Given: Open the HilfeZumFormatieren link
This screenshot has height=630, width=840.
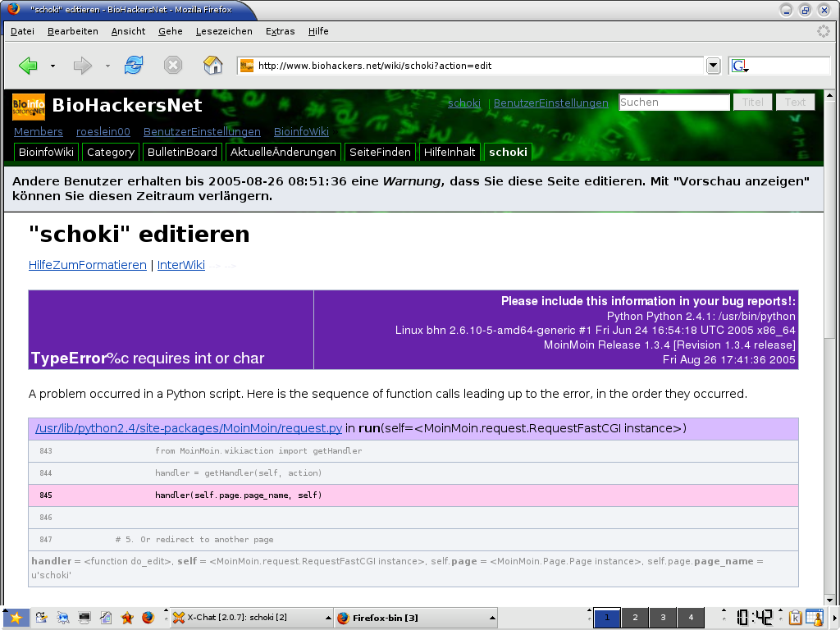Looking at the screenshot, I should click(x=87, y=265).
